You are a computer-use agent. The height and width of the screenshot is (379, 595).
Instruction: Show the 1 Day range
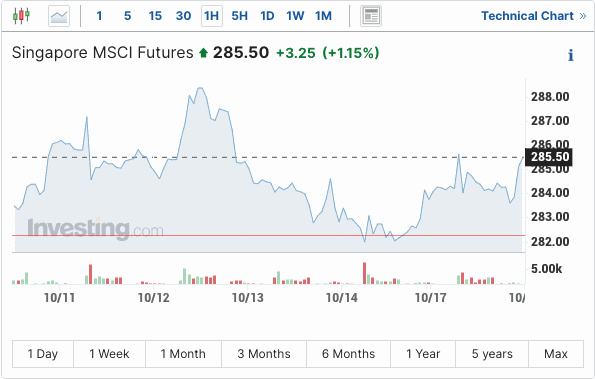(43, 354)
